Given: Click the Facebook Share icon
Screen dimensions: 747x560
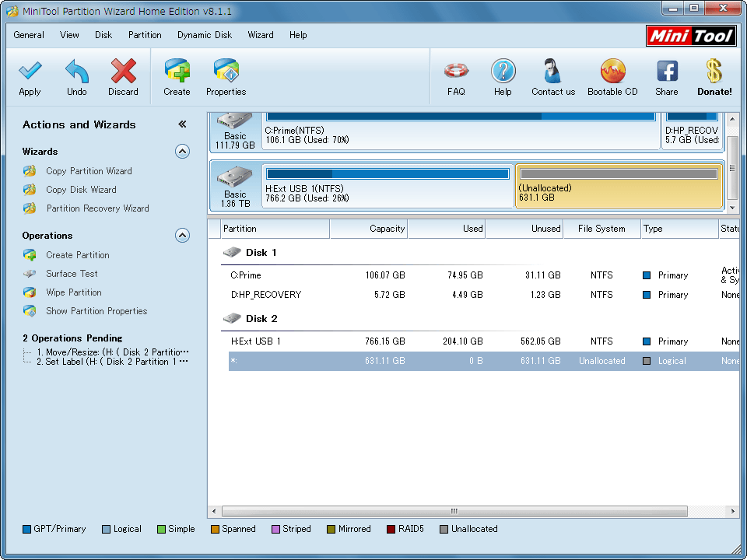Looking at the screenshot, I should coord(667,71).
